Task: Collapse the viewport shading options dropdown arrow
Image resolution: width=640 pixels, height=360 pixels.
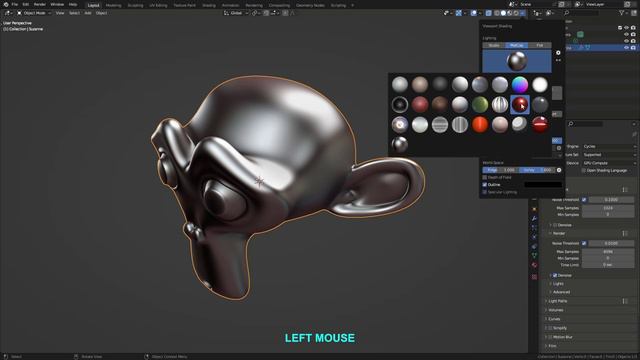Action: (523, 13)
